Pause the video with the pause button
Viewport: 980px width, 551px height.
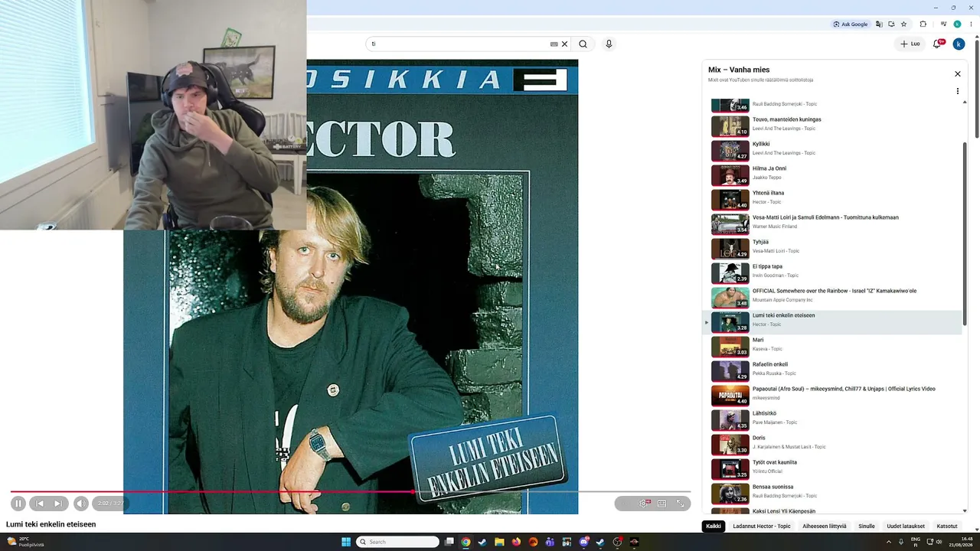(18, 503)
